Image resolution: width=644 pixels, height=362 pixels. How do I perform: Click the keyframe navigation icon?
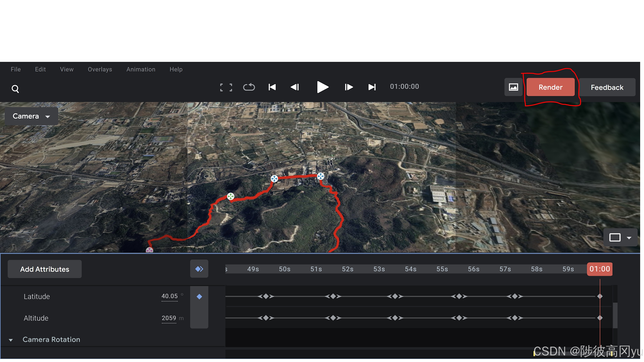tap(199, 269)
